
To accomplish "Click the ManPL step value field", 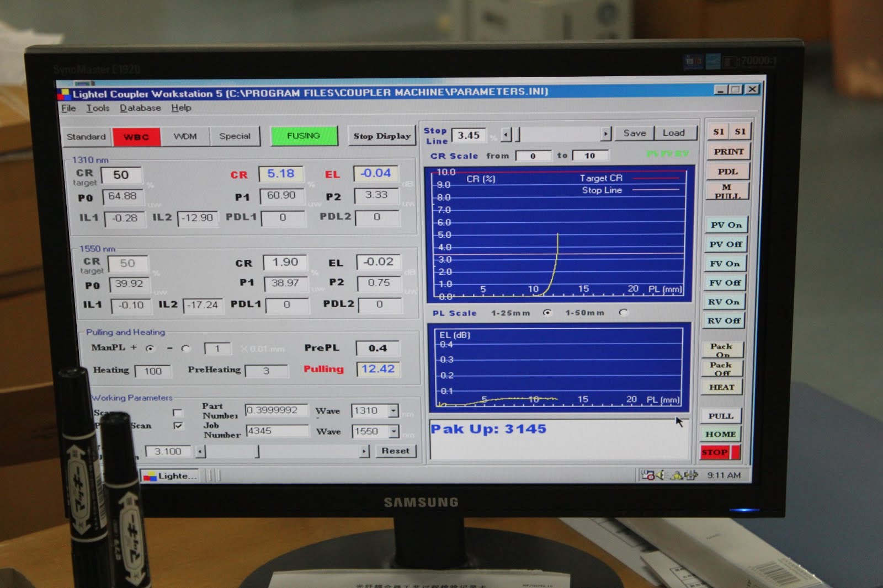I will point(217,349).
